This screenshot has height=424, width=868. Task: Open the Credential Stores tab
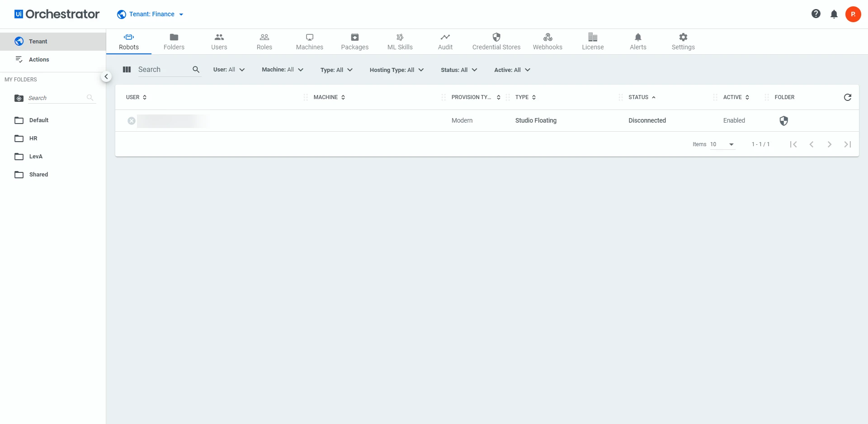click(496, 42)
